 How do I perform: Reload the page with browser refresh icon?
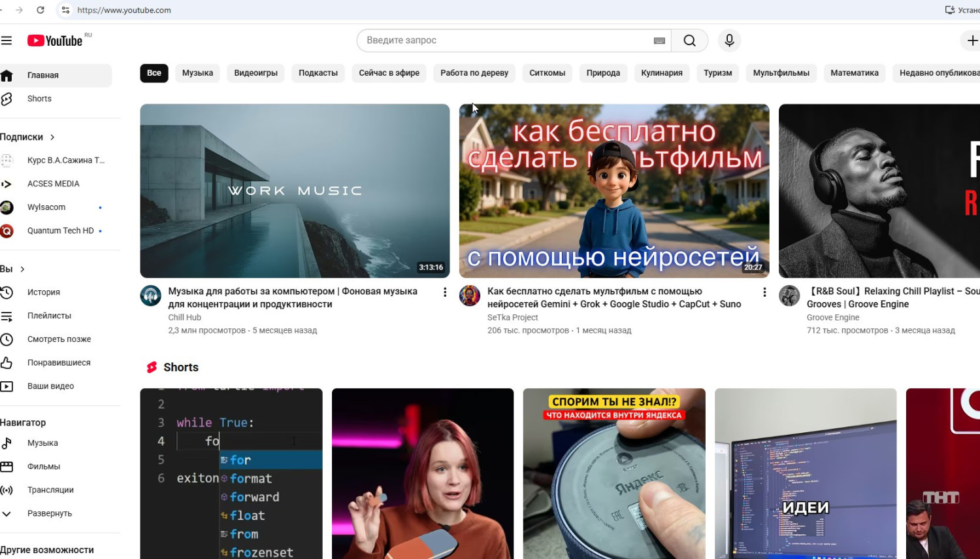[41, 10]
